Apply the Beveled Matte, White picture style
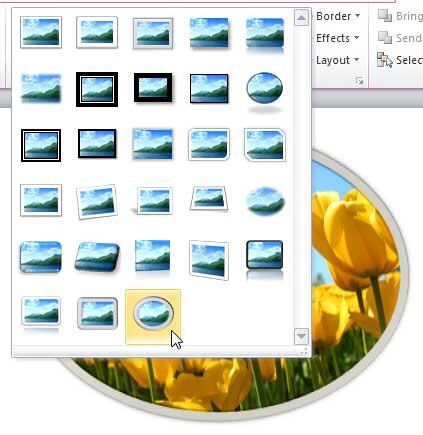This screenshot has width=423, height=435. pos(97,32)
